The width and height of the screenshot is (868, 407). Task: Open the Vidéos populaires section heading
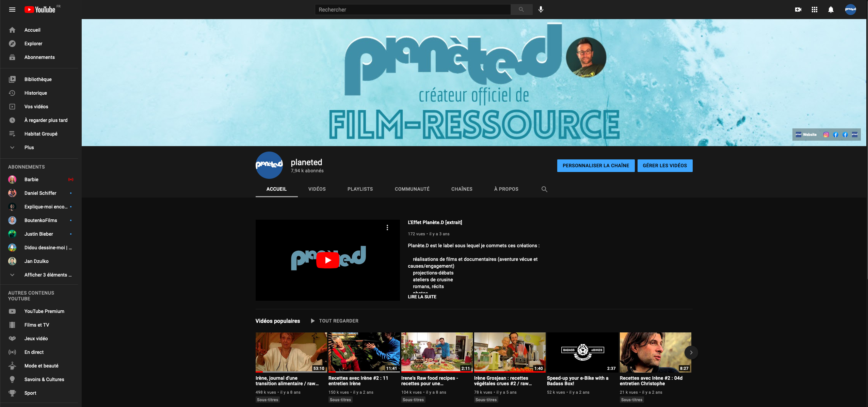point(278,321)
